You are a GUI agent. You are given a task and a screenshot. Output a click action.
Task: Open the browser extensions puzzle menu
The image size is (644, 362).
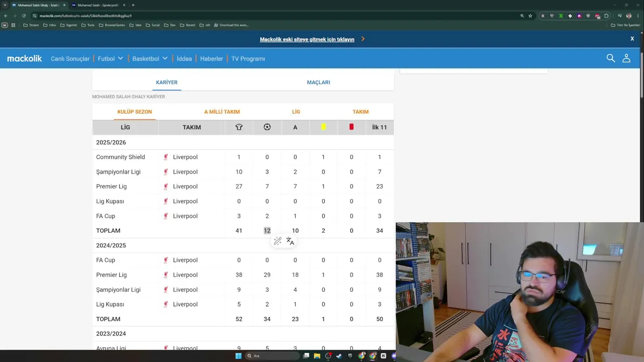click(607, 16)
